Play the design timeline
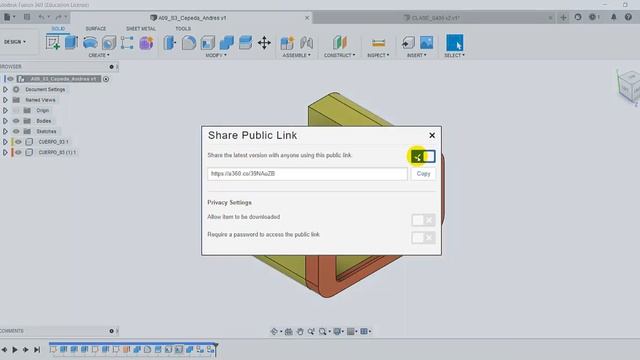Image resolution: width=640 pixels, height=360 pixels. (x=15, y=350)
